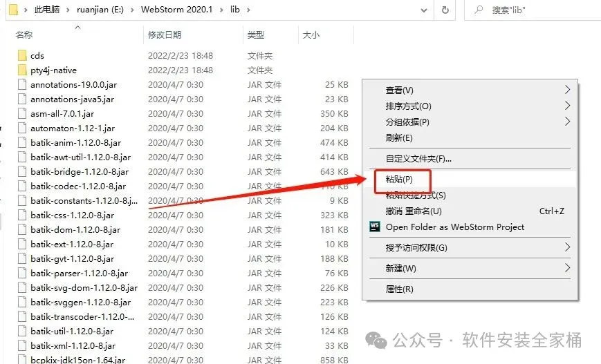Click the file icon of automaton-1.12-1.jar
The height and width of the screenshot is (364, 601).
point(22,128)
